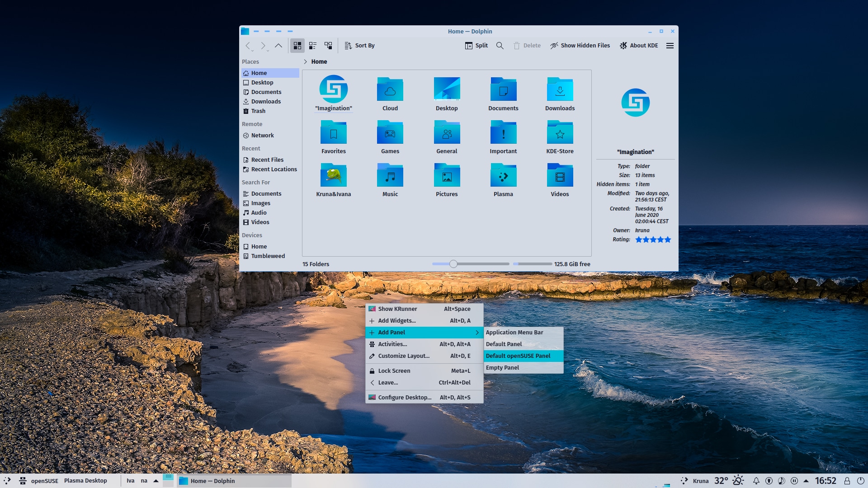Add Default openSUSE Panel
Image resolution: width=868 pixels, height=488 pixels.
(524, 356)
